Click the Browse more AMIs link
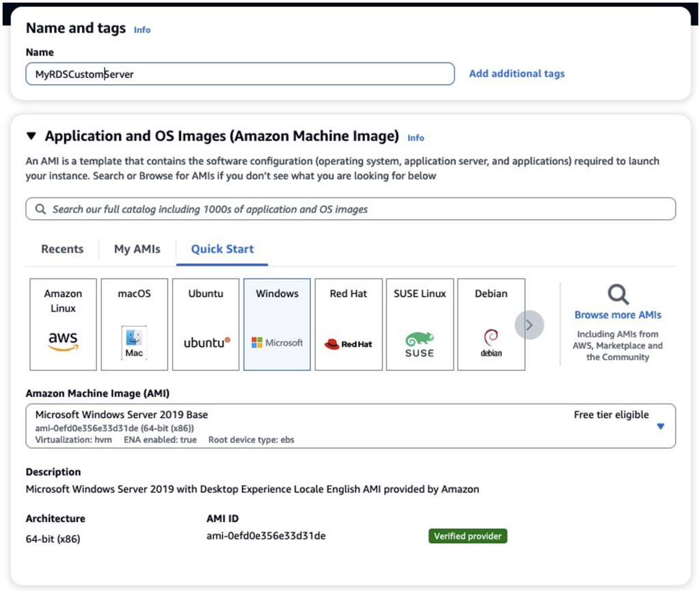 click(x=618, y=315)
